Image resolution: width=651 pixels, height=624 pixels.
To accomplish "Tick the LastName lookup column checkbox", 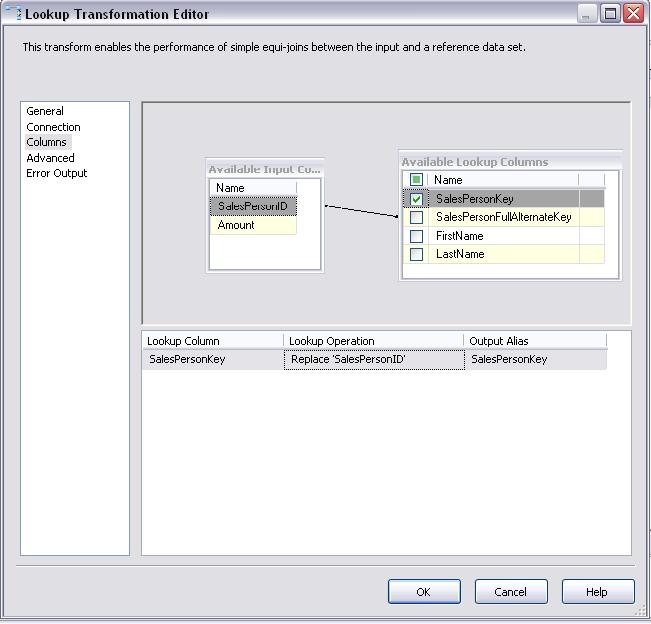I will click(417, 254).
